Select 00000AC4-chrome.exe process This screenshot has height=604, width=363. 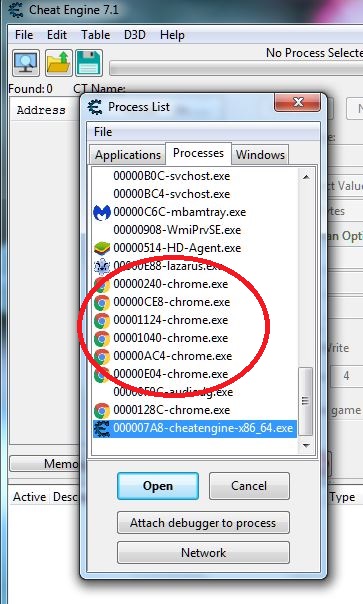click(x=172, y=356)
